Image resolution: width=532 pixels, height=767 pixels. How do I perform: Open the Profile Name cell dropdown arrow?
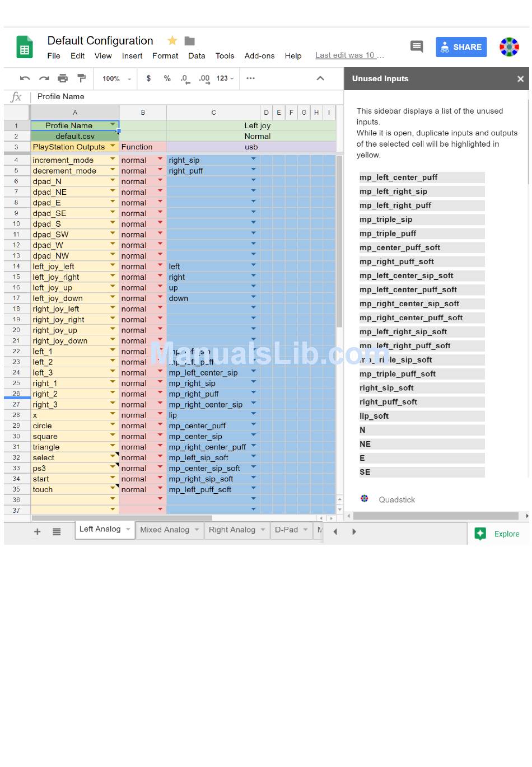[113, 124]
